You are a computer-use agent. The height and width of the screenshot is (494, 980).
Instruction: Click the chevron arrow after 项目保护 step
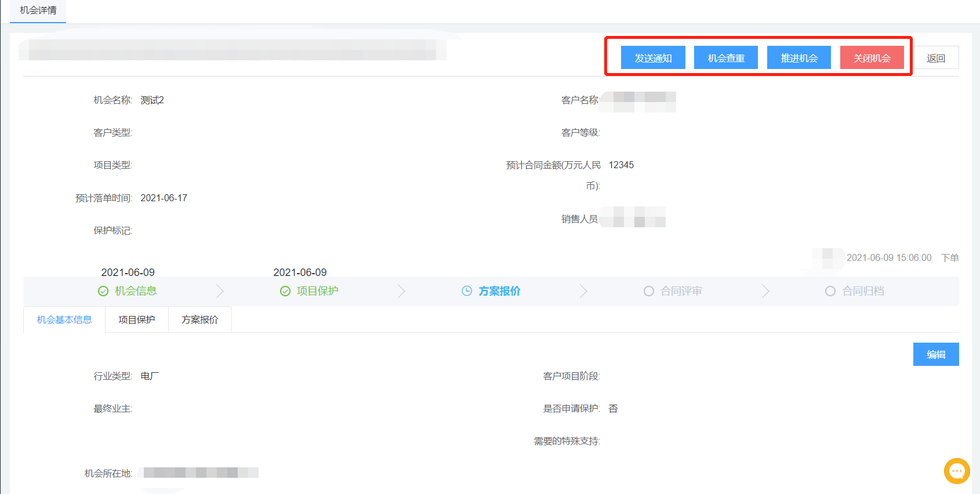(x=401, y=291)
